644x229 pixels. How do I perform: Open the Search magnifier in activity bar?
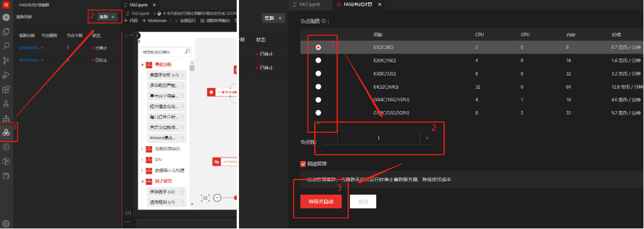pos(6,46)
